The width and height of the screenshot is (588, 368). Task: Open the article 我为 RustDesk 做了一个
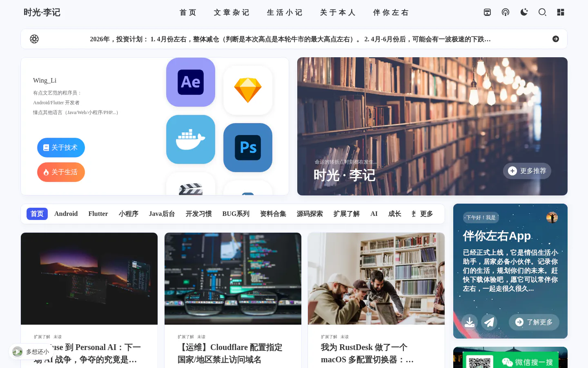pyautogui.click(x=367, y=353)
